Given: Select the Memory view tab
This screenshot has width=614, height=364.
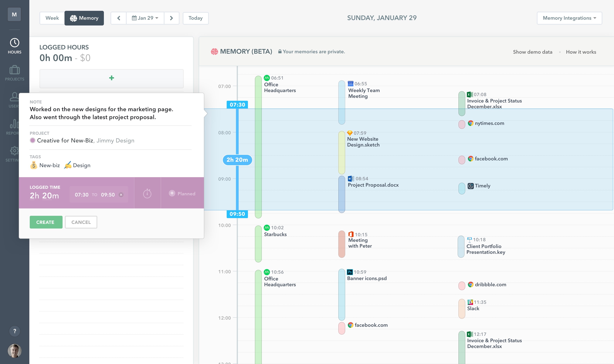Looking at the screenshot, I should [84, 18].
